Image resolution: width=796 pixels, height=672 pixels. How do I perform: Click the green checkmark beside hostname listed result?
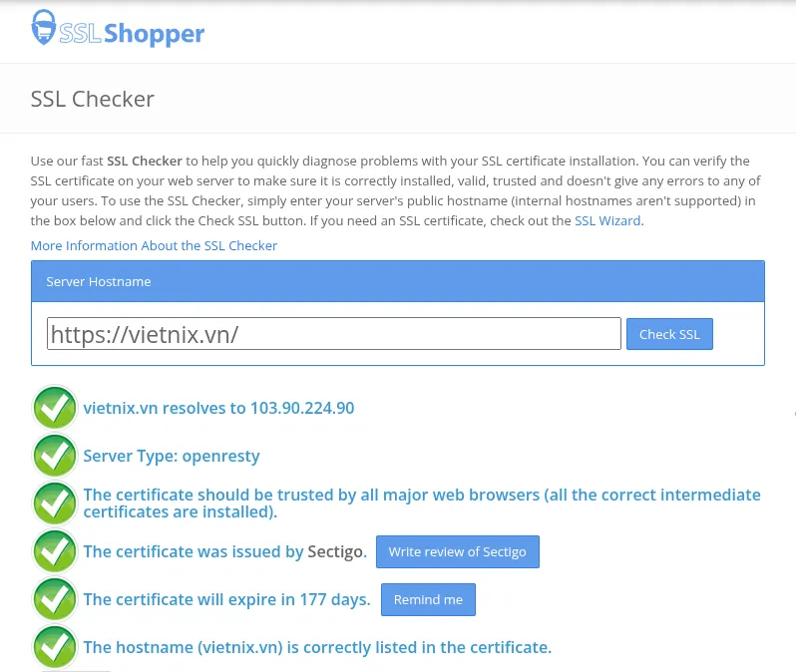[55, 647]
